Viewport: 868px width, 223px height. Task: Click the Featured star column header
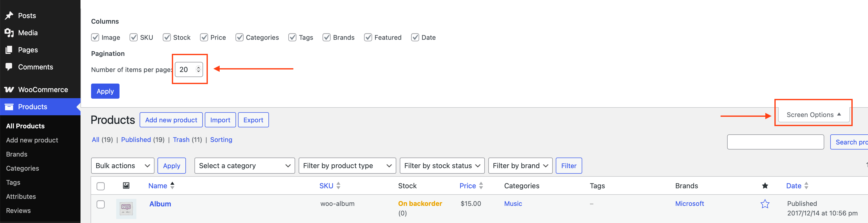(765, 185)
